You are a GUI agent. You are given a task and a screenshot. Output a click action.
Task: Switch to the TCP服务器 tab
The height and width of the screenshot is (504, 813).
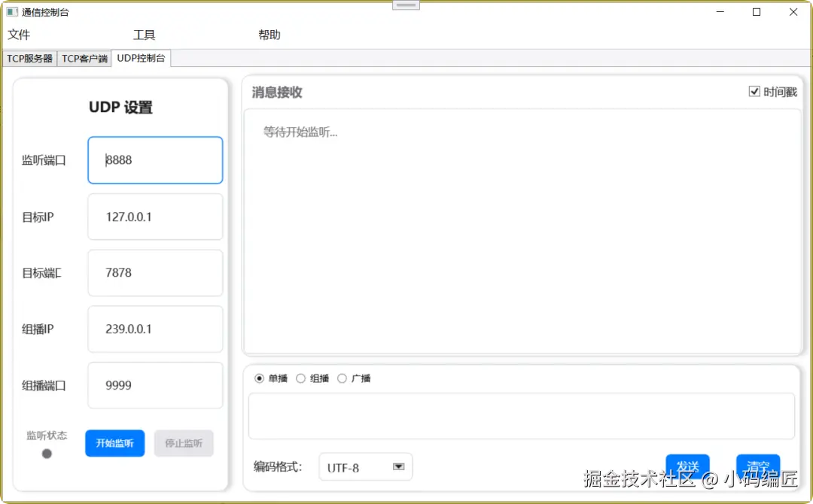[29, 59]
